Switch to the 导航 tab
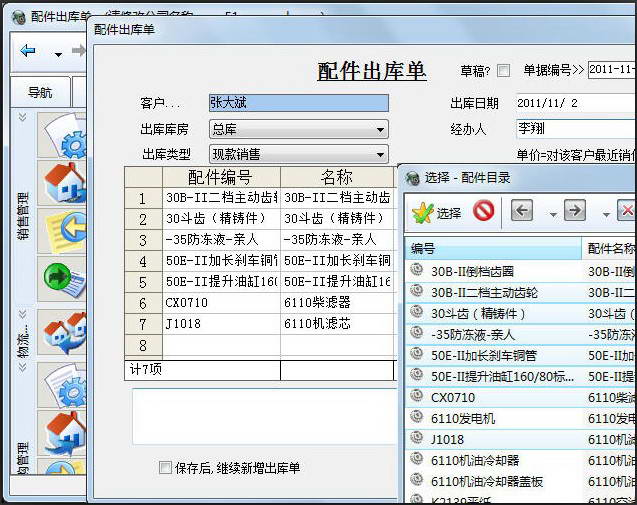The height and width of the screenshot is (505, 637). point(40,92)
